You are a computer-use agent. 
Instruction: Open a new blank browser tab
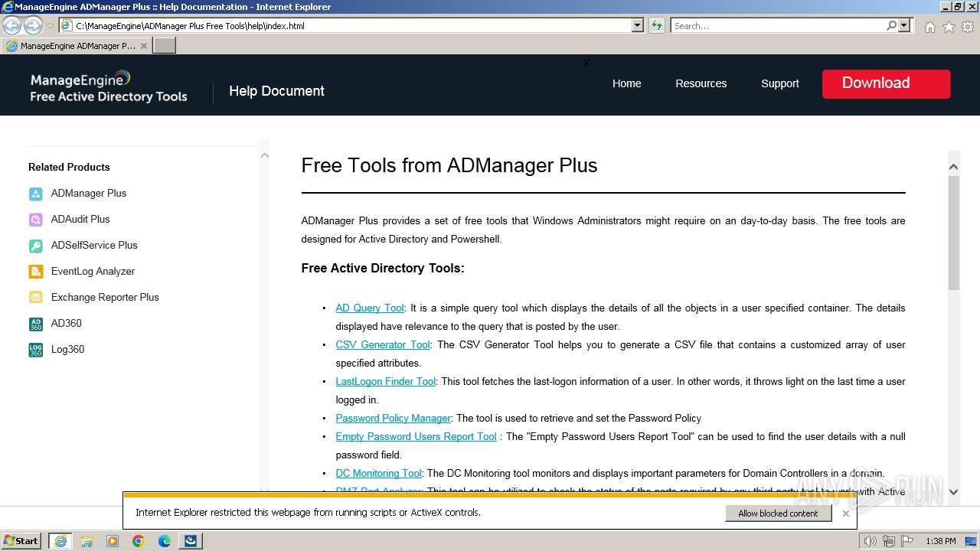click(165, 46)
